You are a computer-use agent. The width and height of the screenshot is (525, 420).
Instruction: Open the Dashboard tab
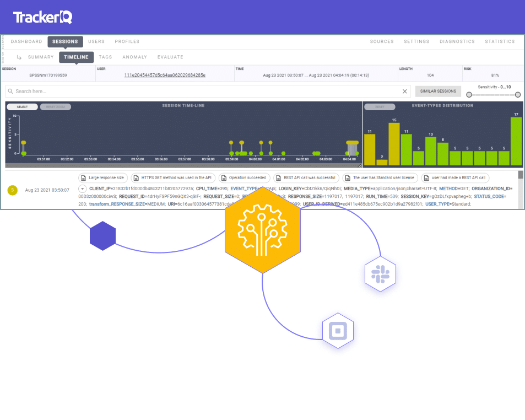[x=26, y=41]
